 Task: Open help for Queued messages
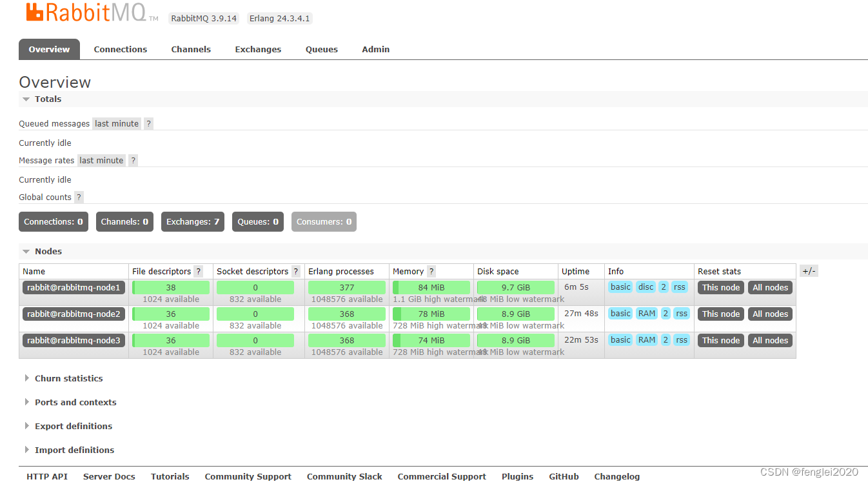coord(148,124)
